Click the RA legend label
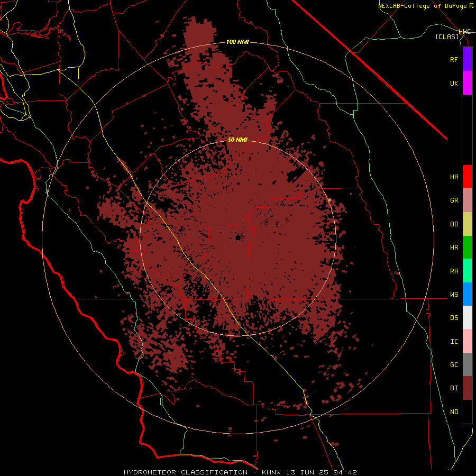 click(x=454, y=271)
